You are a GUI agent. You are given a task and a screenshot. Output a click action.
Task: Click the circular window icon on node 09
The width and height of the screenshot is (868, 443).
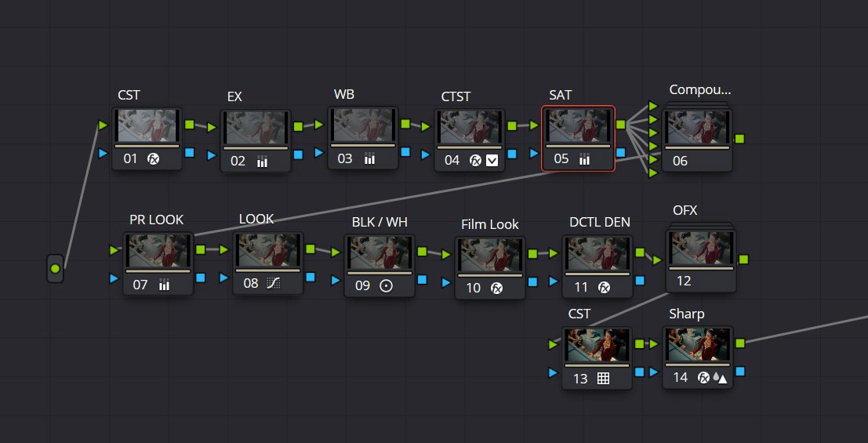[x=386, y=286]
